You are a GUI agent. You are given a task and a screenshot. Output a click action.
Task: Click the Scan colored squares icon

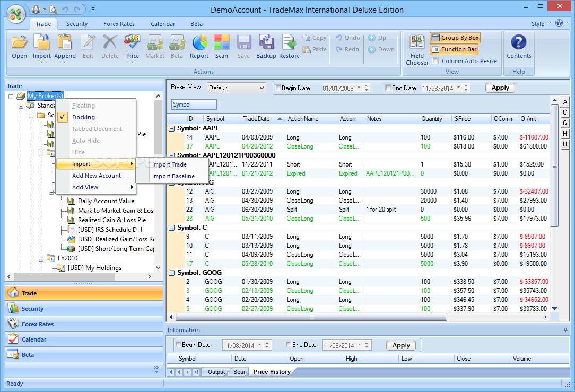(x=222, y=41)
